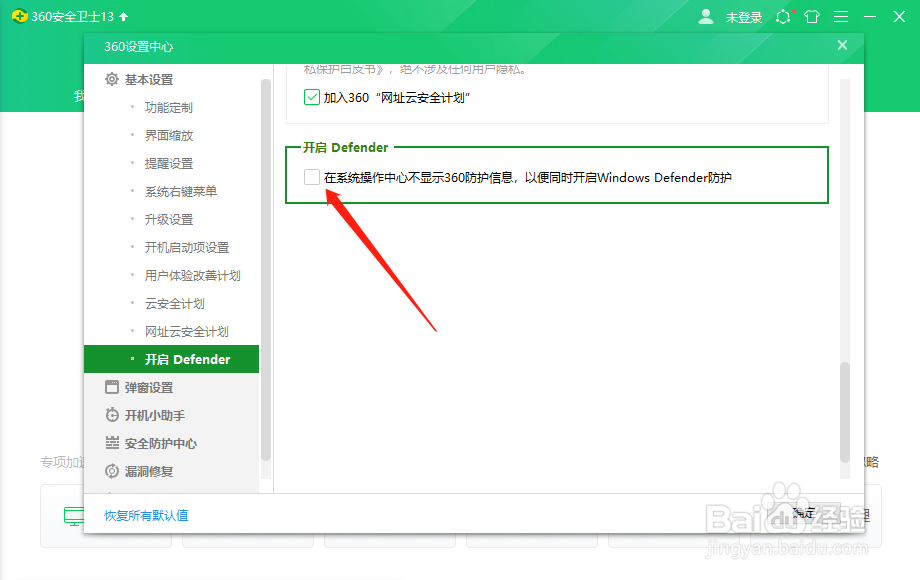Select 功能定制 in the sidebar
Screen dimensions: 920x580
pos(169,108)
